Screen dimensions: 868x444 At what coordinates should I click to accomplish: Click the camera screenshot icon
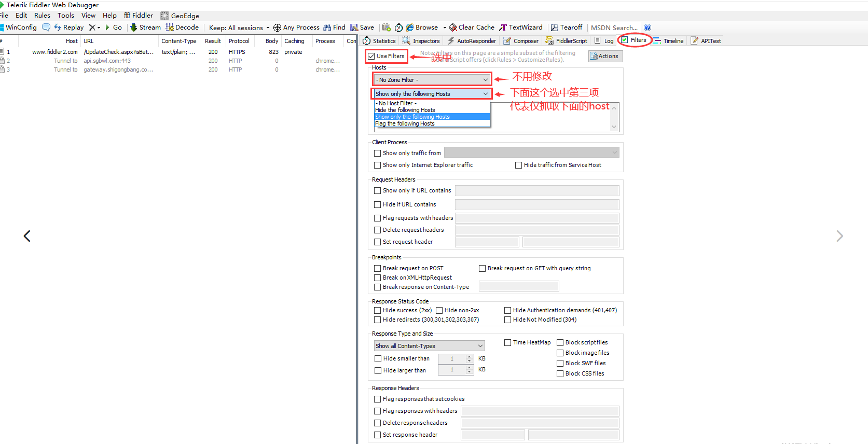(x=386, y=27)
